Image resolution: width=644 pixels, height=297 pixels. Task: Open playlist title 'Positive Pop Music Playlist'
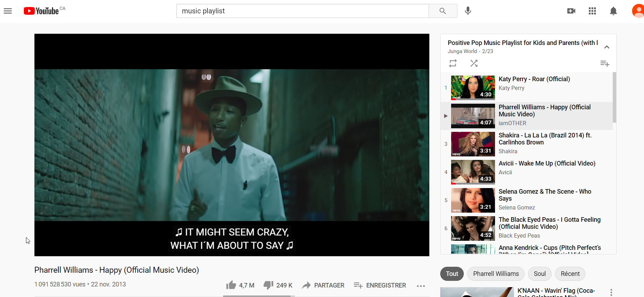(x=523, y=43)
